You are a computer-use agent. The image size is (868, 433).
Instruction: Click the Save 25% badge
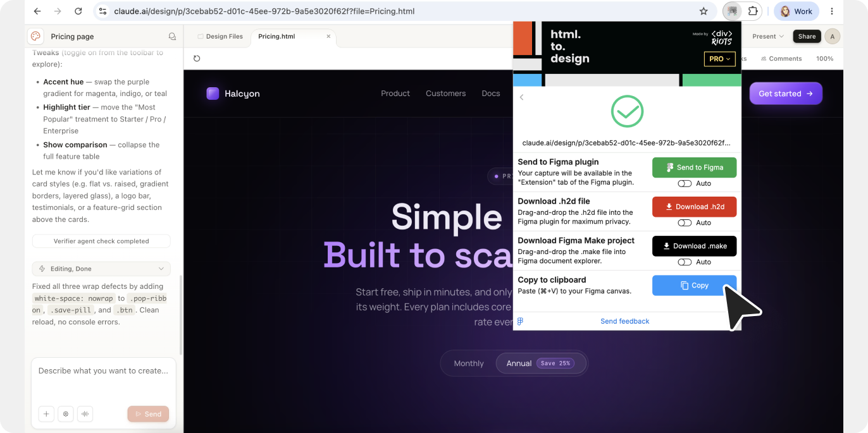click(555, 363)
